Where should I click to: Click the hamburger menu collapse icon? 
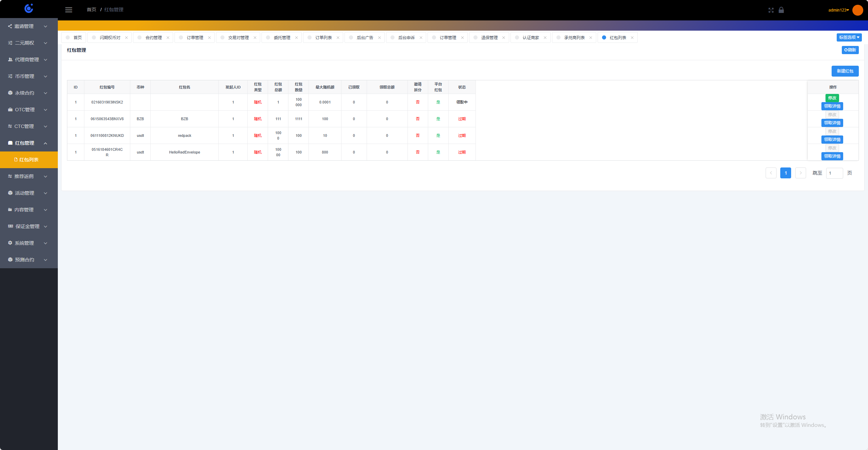click(69, 10)
